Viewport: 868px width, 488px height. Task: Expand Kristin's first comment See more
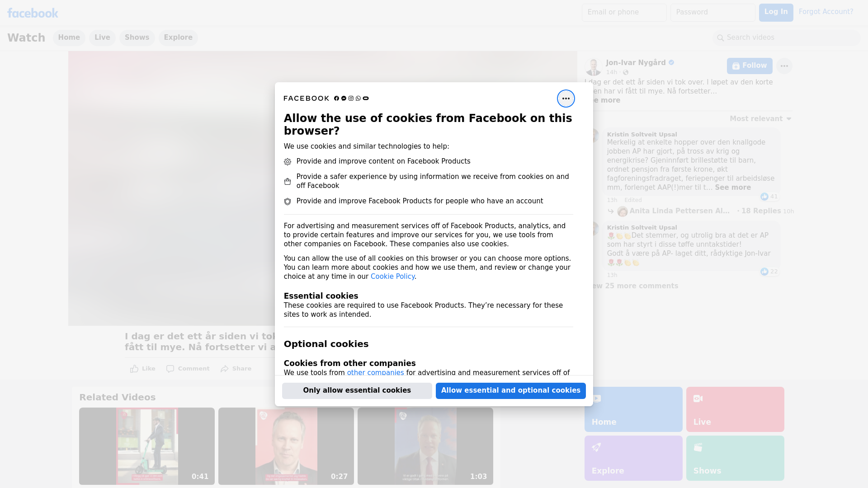pos(733,188)
